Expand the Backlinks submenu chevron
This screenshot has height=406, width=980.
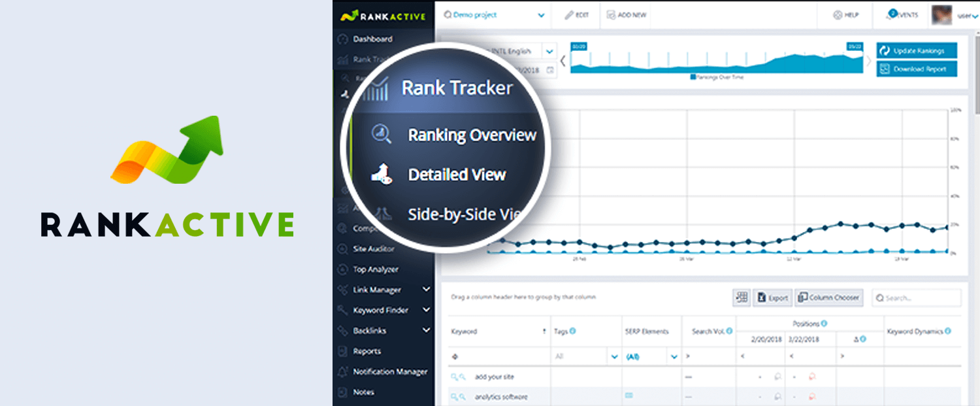pyautogui.click(x=426, y=330)
